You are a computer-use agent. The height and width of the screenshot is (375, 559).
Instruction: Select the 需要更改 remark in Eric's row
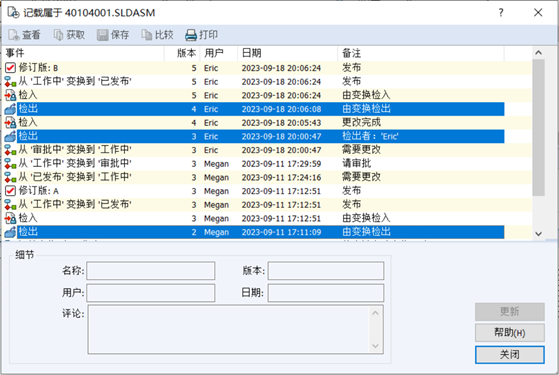coord(361,150)
